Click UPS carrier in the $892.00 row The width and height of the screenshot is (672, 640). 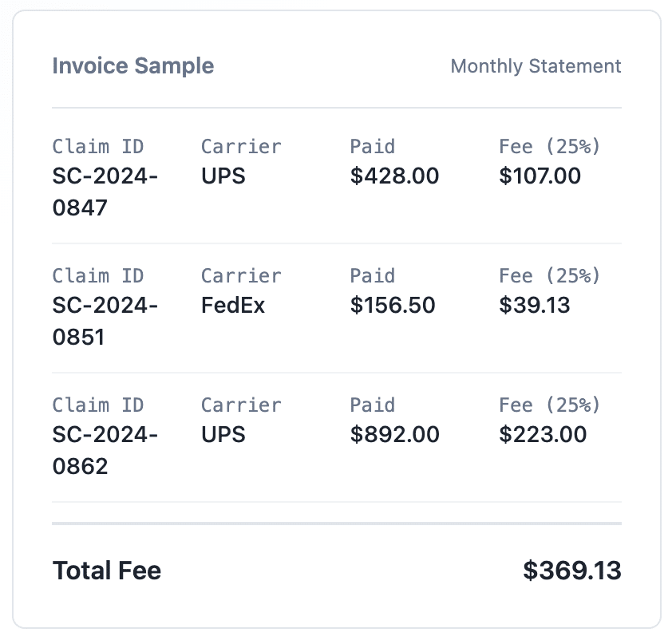pyautogui.click(x=223, y=434)
